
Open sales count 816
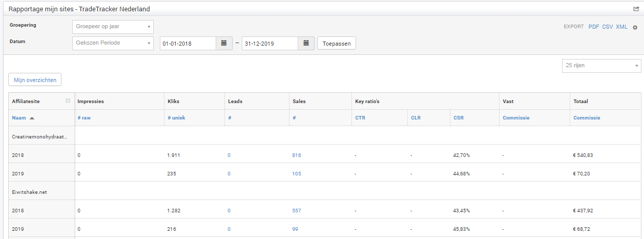[x=297, y=155]
